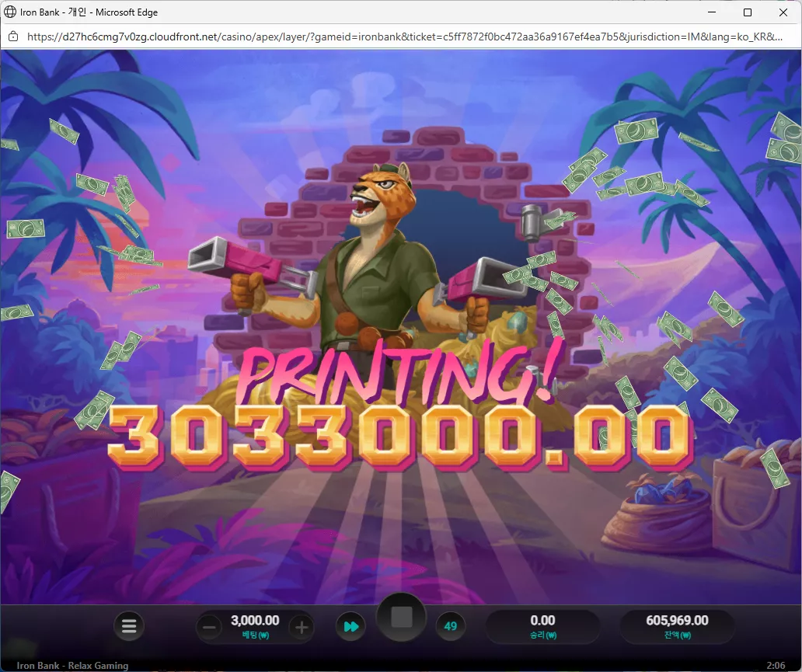The width and height of the screenshot is (802, 672).
Task: Open the hamburger game menu
Action: click(129, 626)
